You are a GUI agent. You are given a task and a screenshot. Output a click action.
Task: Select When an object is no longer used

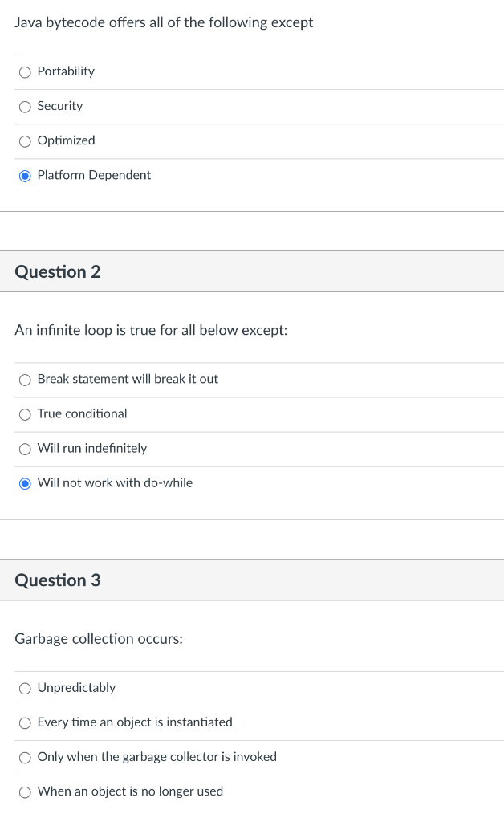point(25,791)
